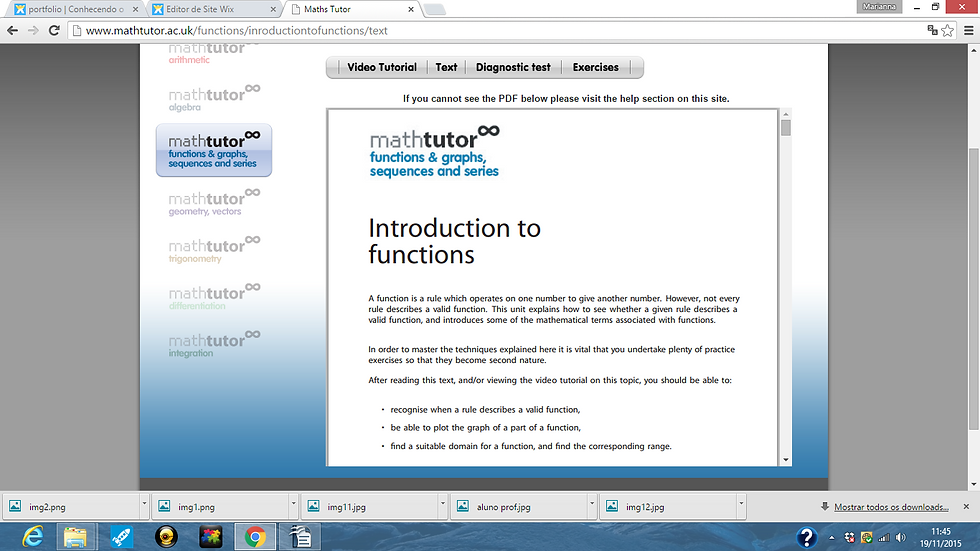Open the Diagnostic test tab

(513, 67)
